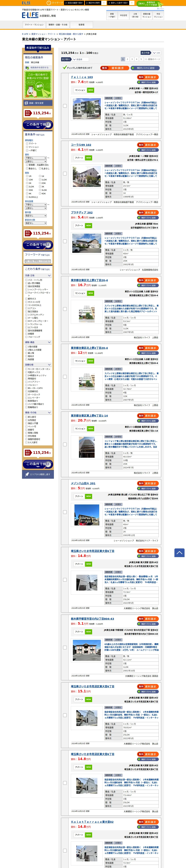Open the 事務所・店舗・その他 tab

coord(58,25)
